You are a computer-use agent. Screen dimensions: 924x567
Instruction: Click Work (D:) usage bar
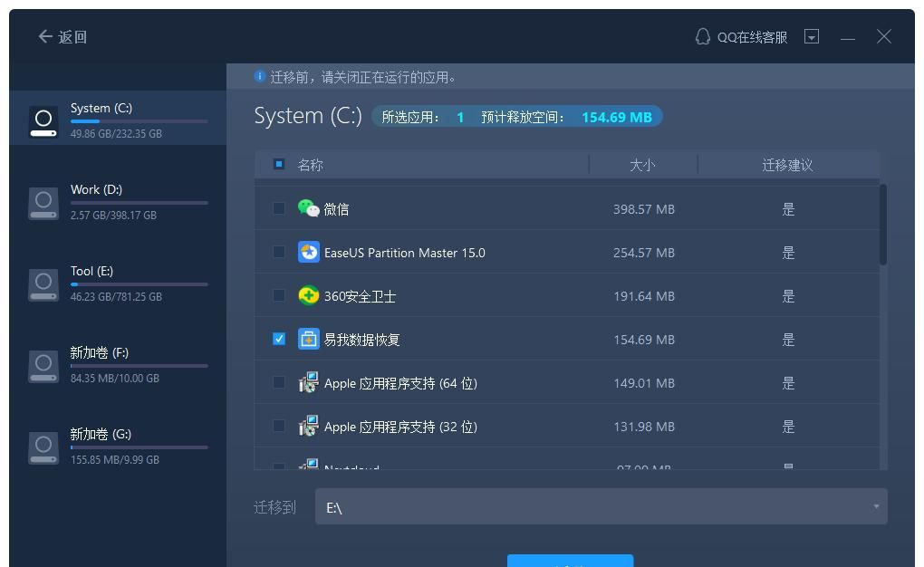pyautogui.click(x=140, y=203)
